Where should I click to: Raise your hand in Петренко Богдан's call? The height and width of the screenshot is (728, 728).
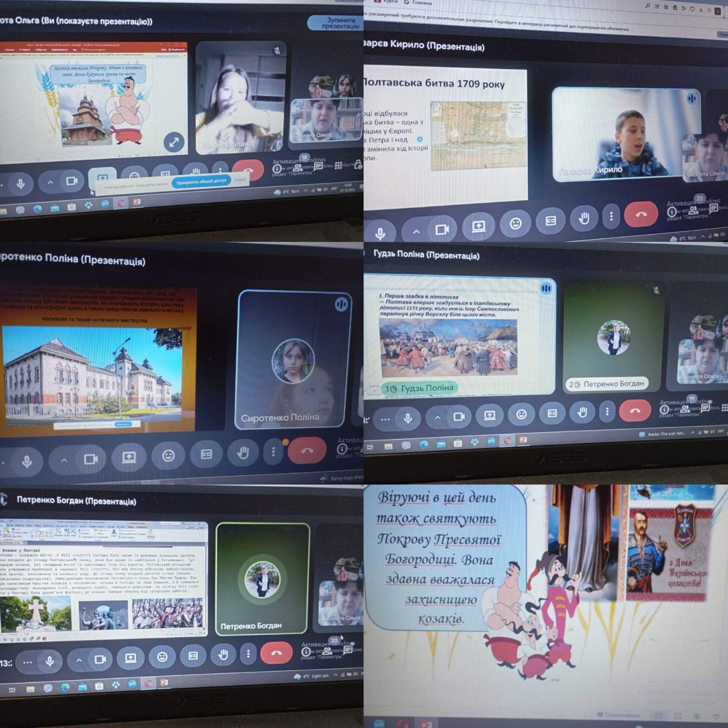tap(223, 655)
